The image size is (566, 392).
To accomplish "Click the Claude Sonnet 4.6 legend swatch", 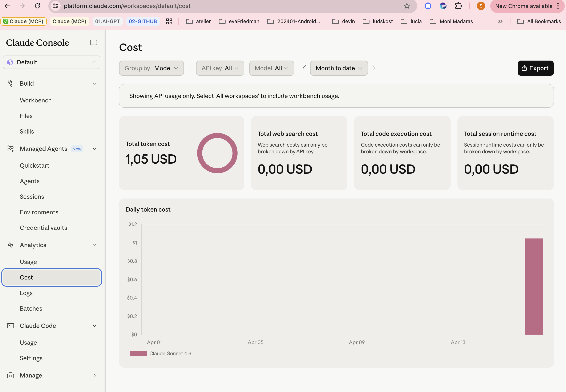I will tap(138, 354).
